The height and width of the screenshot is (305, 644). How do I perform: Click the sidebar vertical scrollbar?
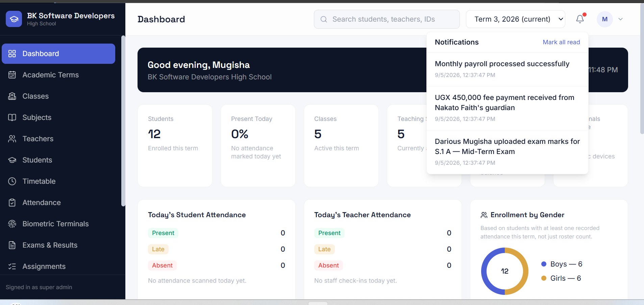(123, 121)
